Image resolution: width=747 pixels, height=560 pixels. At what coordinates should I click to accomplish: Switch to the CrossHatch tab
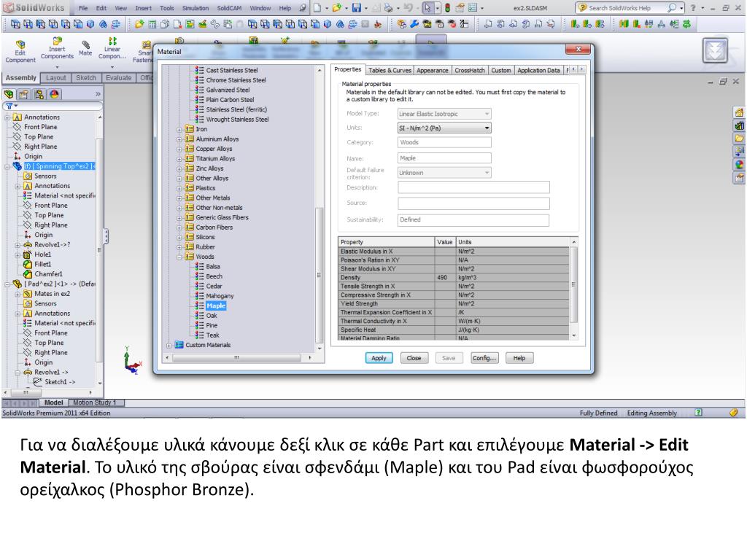(469, 70)
